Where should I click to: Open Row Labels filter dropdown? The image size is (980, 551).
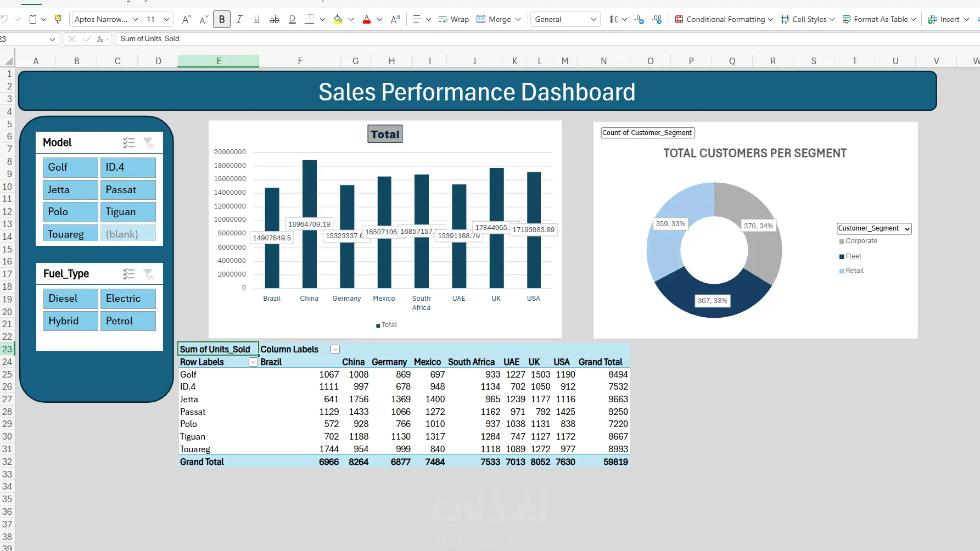(x=253, y=362)
